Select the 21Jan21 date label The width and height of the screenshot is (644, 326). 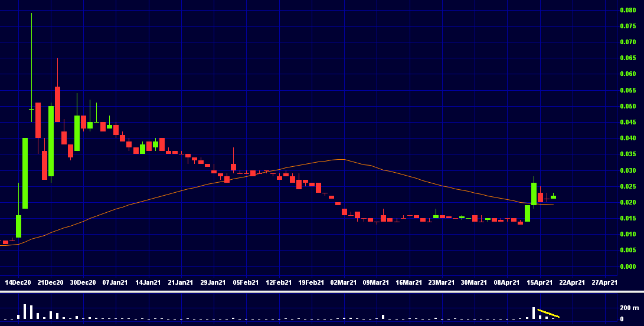180,282
